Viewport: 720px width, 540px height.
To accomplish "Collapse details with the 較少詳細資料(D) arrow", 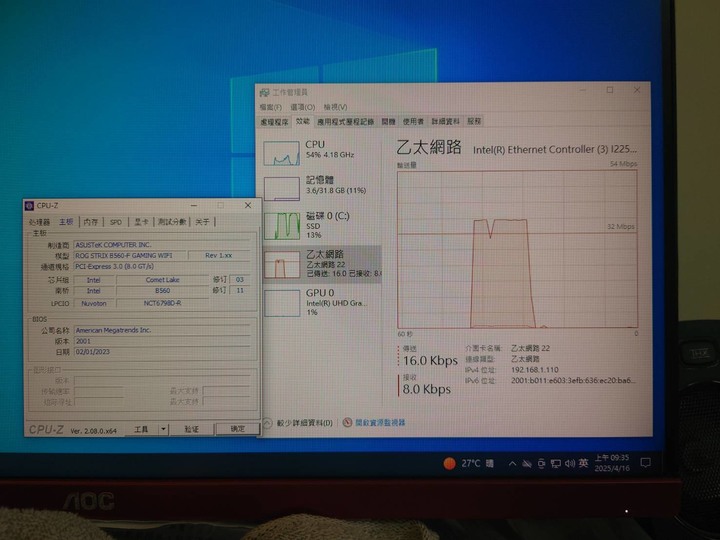I will [268, 422].
